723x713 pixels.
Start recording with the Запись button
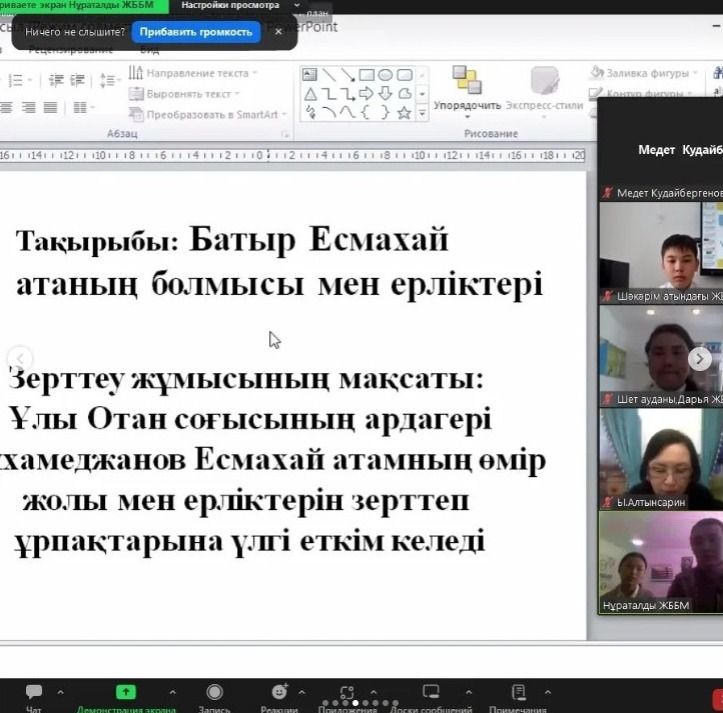214,692
